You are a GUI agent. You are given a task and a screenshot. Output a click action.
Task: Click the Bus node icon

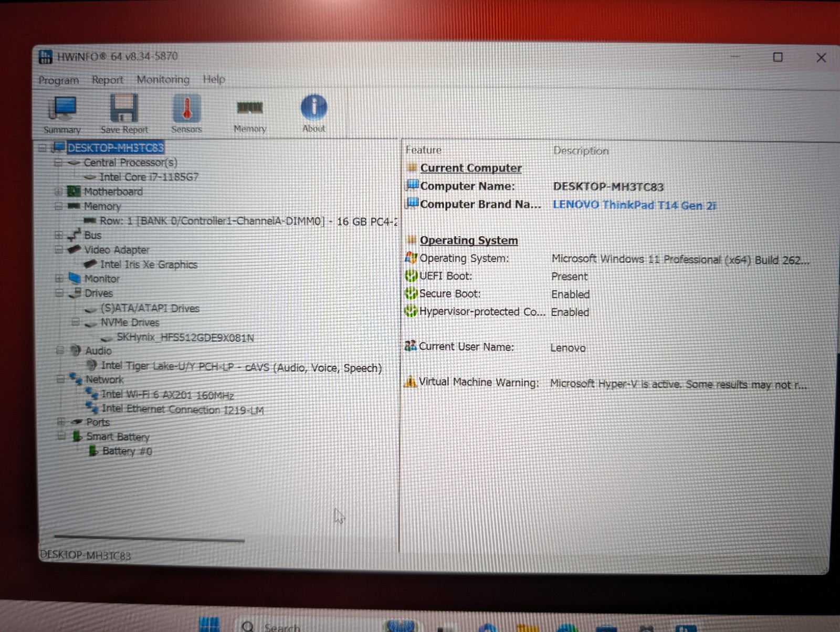tap(74, 235)
